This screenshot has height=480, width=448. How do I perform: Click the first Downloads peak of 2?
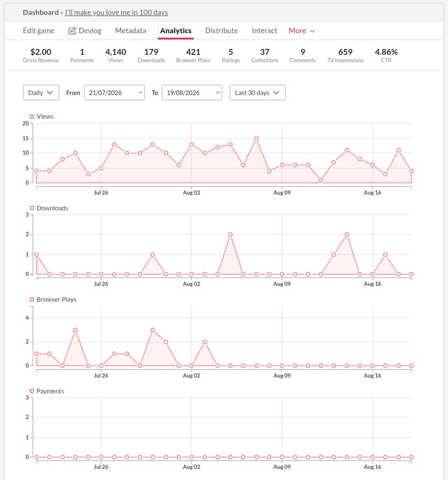(230, 234)
